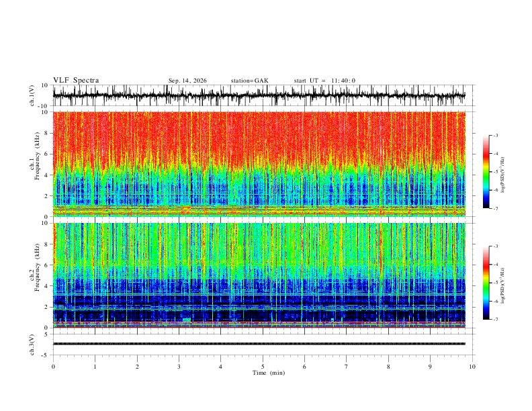
Task: Click the ch.1 waveform trace
Action: (259, 95)
